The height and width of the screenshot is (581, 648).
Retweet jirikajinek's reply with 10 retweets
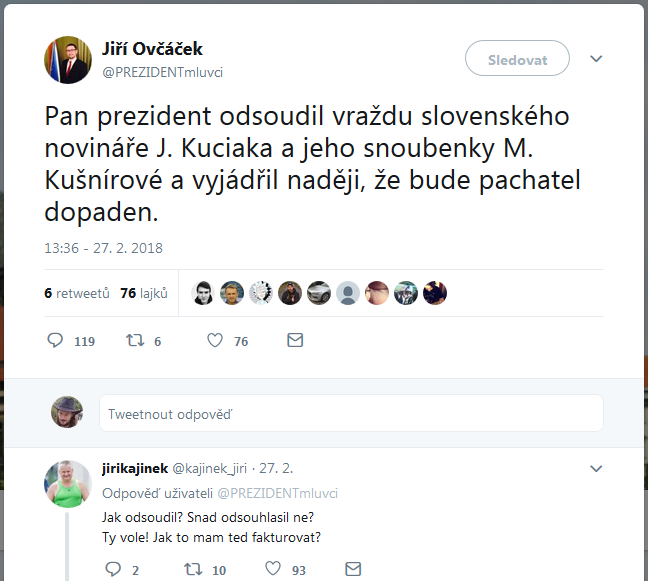click(191, 569)
